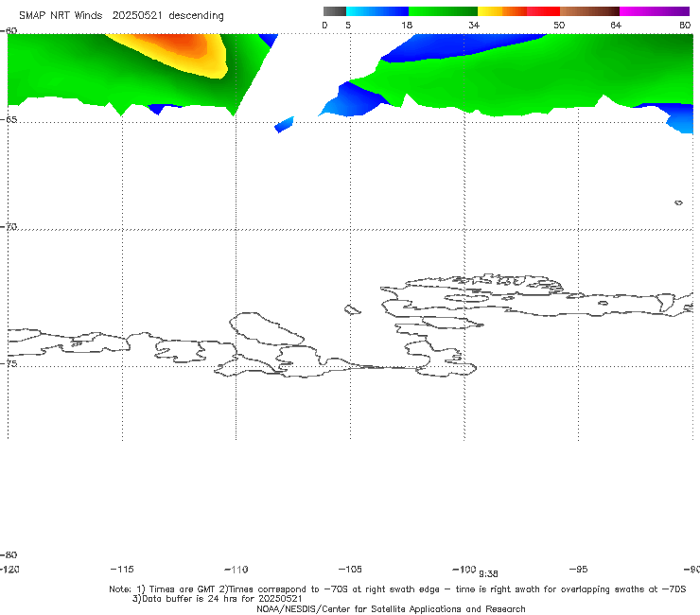Click the color bar label '18'
The width and height of the screenshot is (700, 615).
(x=407, y=26)
